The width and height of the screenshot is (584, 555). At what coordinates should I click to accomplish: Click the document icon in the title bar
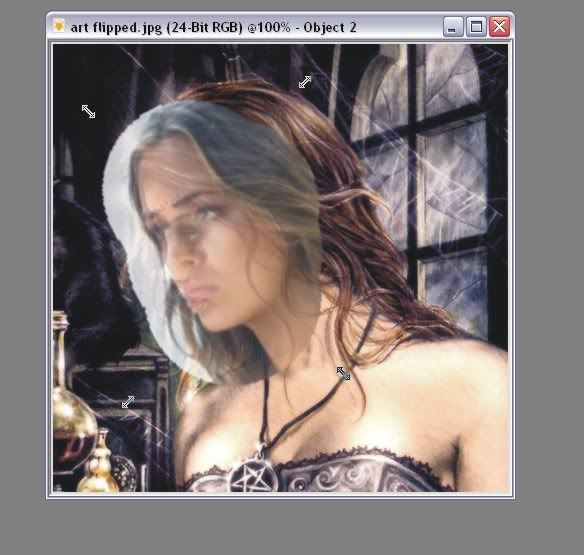[58, 26]
